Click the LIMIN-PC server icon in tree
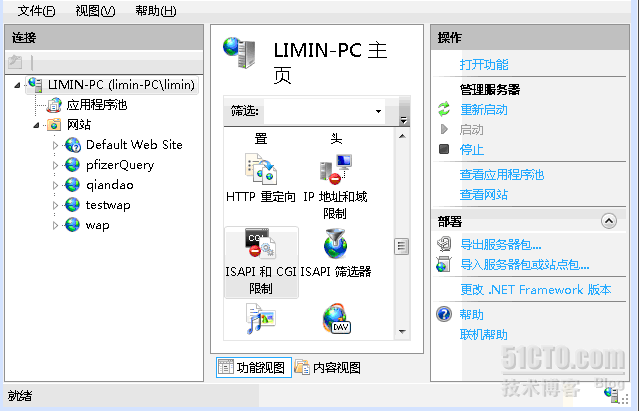639x411 pixels. 35,85
